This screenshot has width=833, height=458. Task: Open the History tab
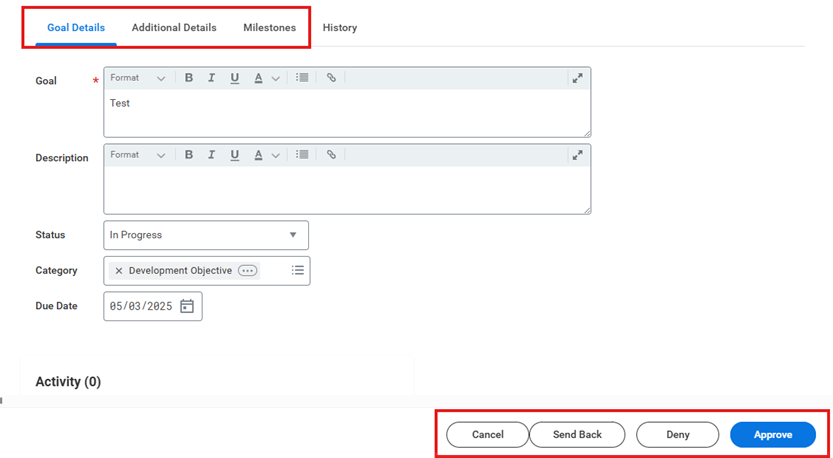(x=340, y=28)
